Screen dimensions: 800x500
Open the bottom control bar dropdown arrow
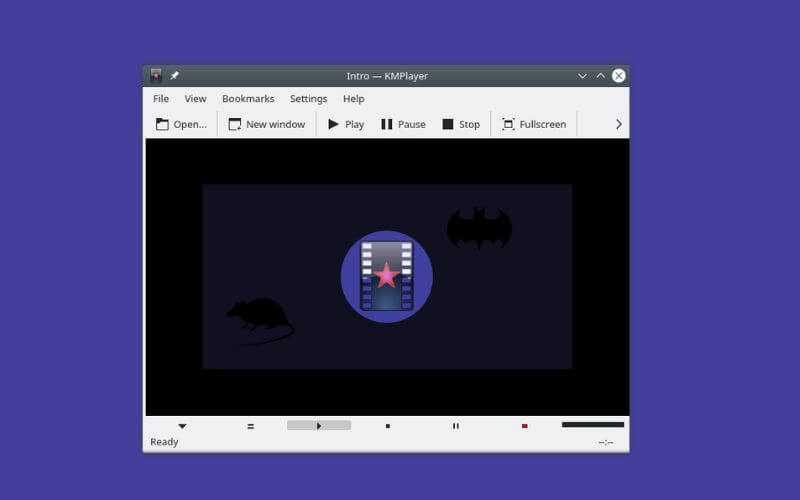[x=182, y=426]
